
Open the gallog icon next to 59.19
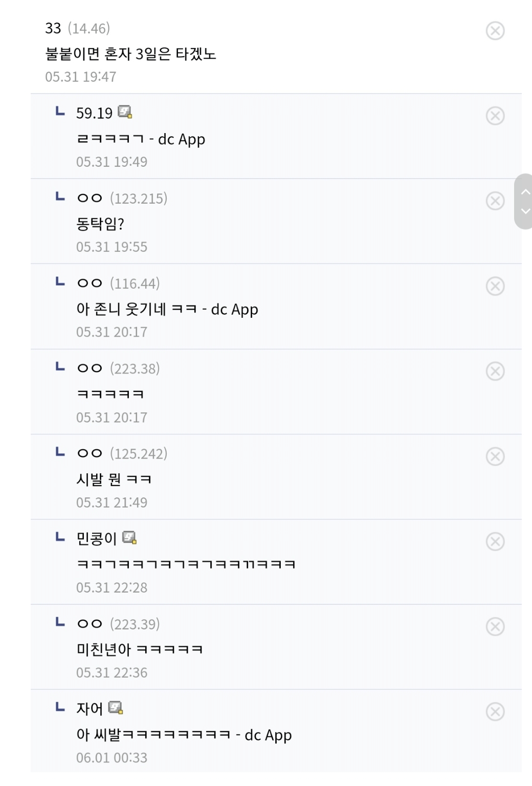click(125, 112)
